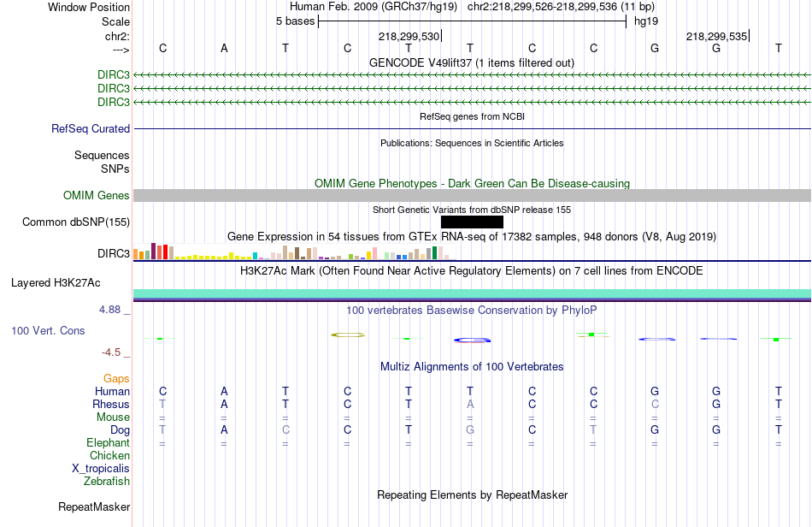Select the chr2: ruler label
The image size is (812, 527).
[117, 36]
